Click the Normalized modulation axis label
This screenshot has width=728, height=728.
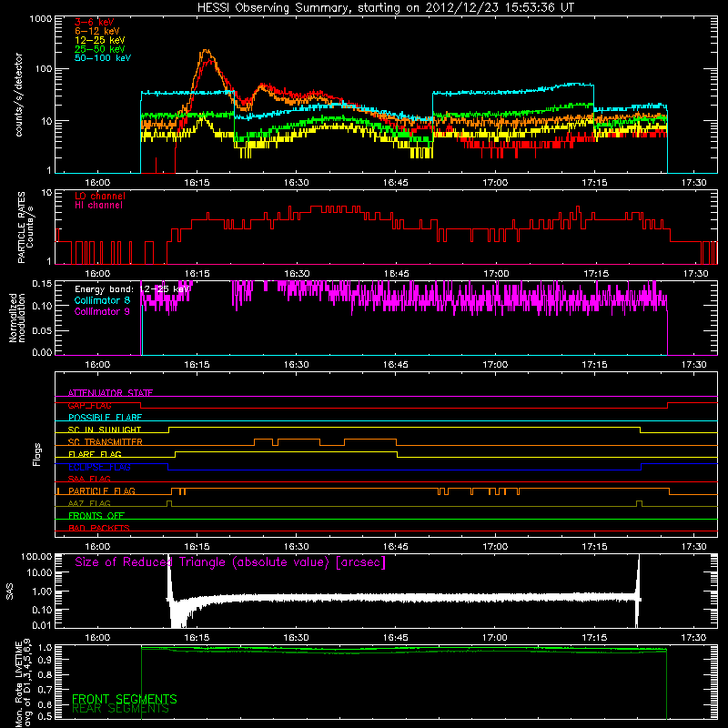tap(17, 318)
